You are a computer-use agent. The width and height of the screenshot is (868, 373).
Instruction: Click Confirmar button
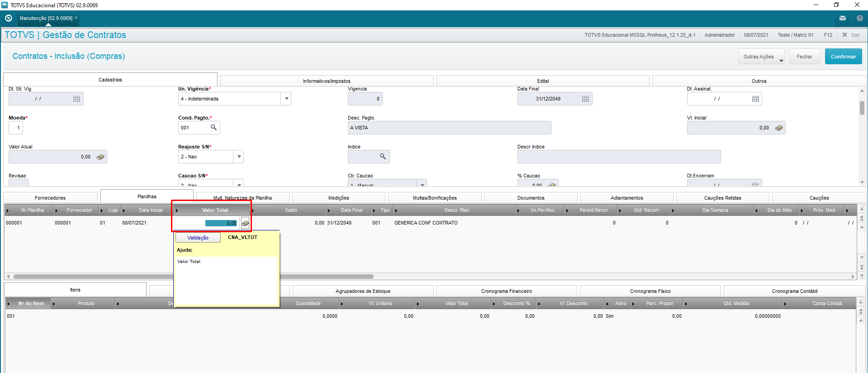pos(843,57)
